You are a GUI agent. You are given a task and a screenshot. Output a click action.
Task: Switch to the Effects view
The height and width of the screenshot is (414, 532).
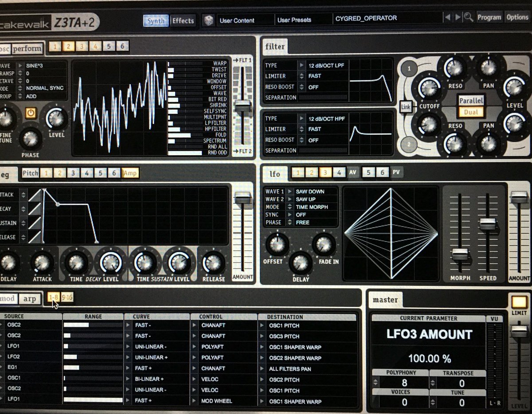tap(183, 20)
